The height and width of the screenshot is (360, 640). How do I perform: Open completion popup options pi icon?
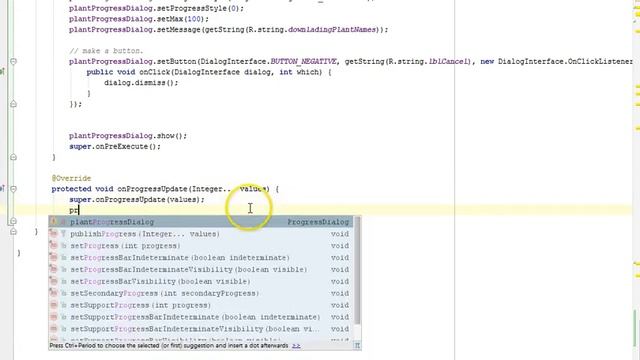click(357, 346)
